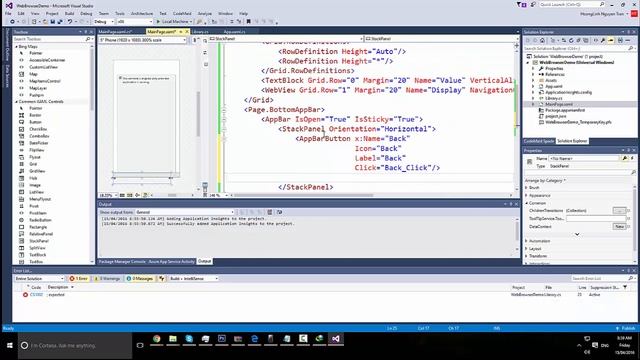This screenshot has height=360, width=640.
Task: Click the Button control icon in Toolbox
Action: [22, 122]
